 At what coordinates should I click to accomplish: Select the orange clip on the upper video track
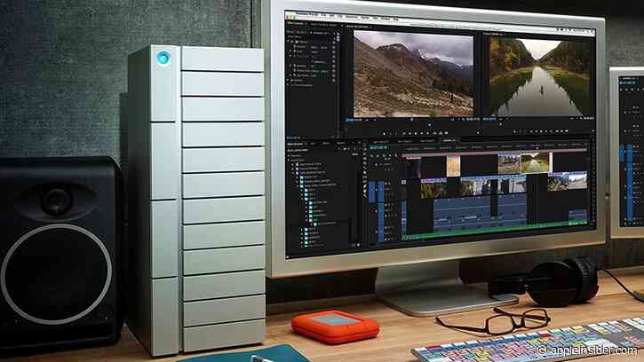tap(453, 166)
